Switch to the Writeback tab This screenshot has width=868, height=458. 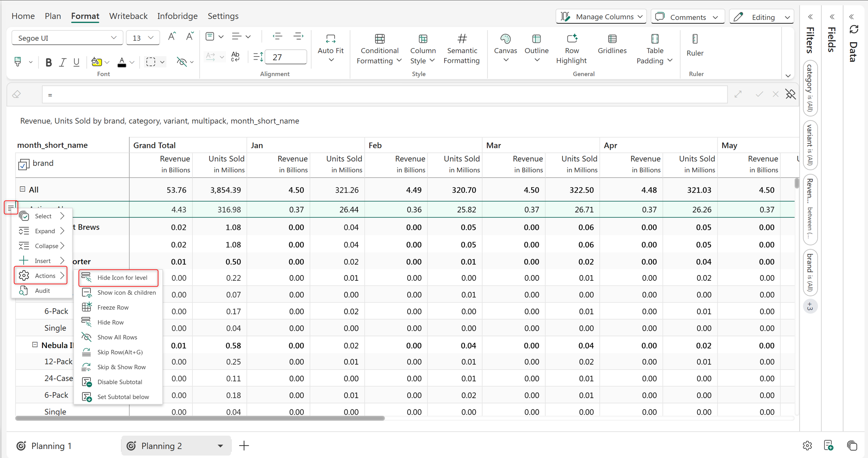point(128,16)
